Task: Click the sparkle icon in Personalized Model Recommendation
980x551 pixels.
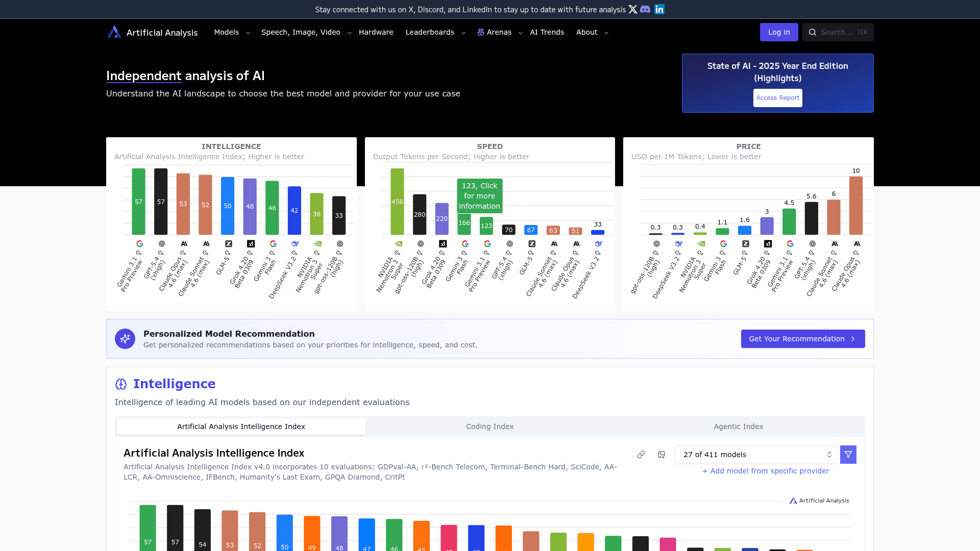Action: (x=125, y=338)
